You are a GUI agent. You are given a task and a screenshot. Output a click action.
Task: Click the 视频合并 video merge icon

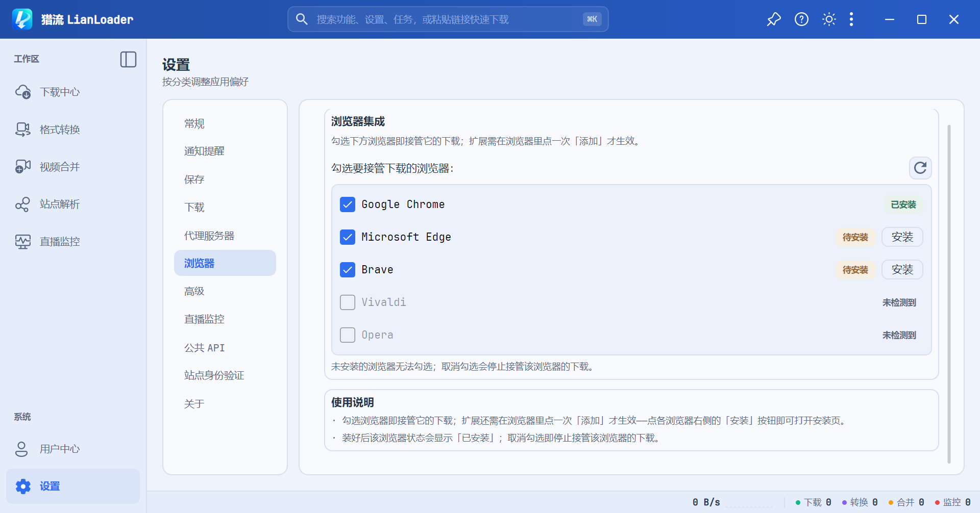pyautogui.click(x=23, y=167)
